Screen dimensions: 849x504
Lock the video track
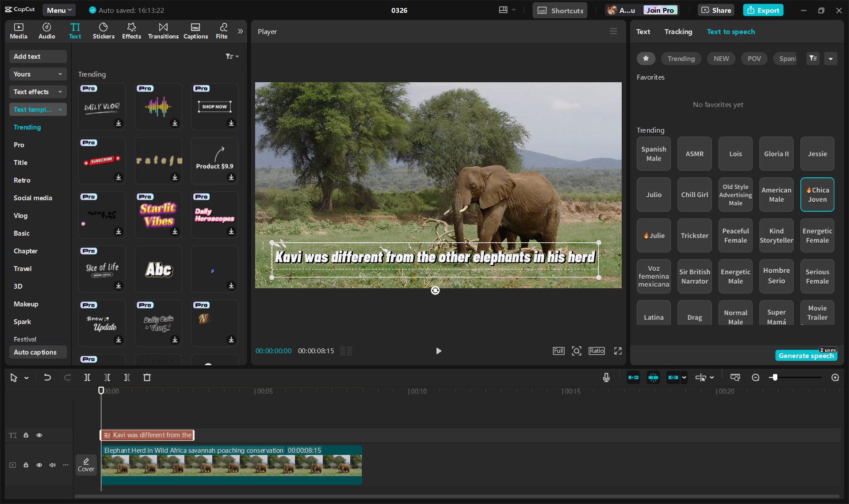pyautogui.click(x=26, y=465)
